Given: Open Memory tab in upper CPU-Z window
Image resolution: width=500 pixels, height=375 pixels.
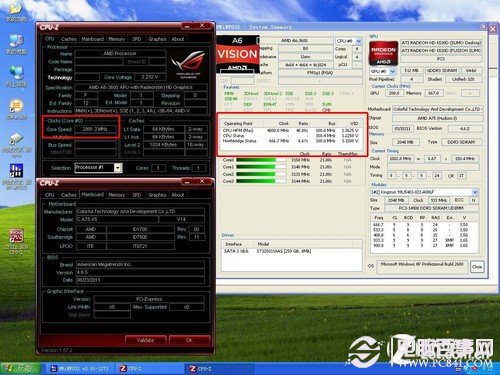Looking at the screenshot, I should click(117, 39).
